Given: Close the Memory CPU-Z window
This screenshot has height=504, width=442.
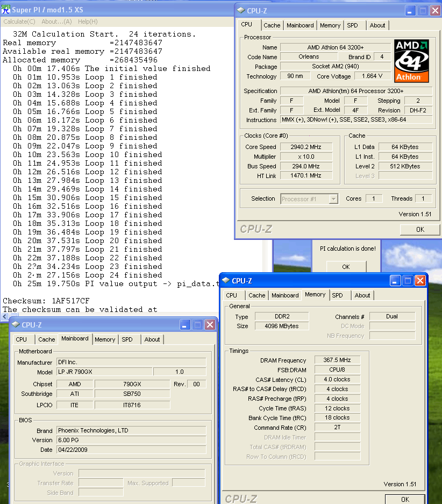Looking at the screenshot, I should coord(420,281).
